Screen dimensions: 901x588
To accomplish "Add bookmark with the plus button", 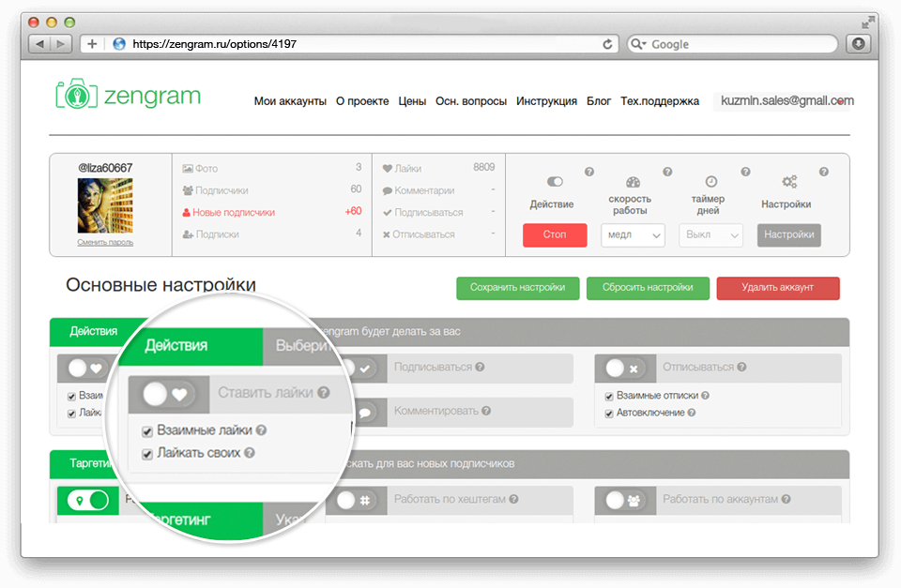I will (x=92, y=44).
